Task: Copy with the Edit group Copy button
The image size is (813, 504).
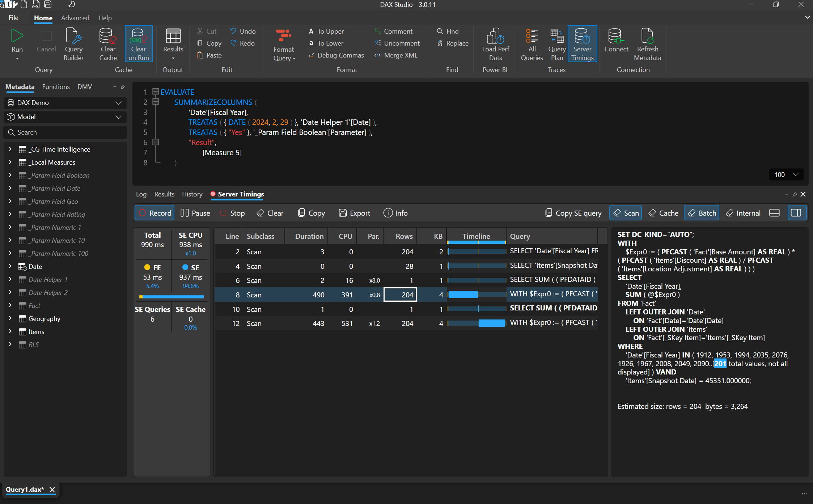Action: tap(209, 43)
